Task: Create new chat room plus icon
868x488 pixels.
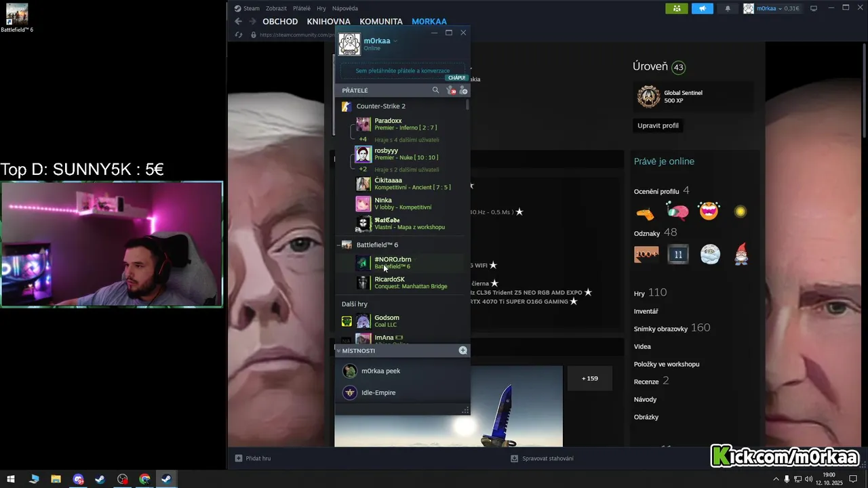Action: tap(462, 350)
